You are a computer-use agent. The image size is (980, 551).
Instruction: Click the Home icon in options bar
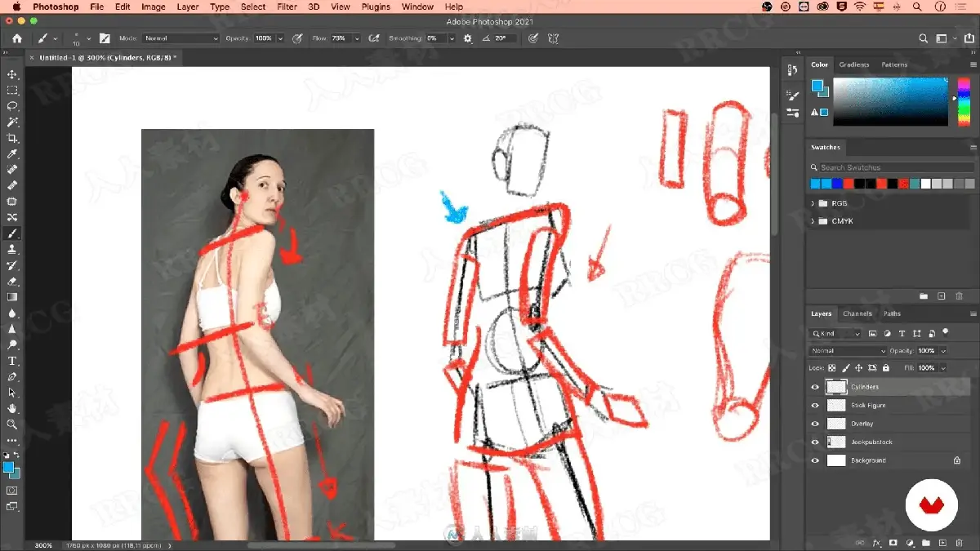(17, 38)
